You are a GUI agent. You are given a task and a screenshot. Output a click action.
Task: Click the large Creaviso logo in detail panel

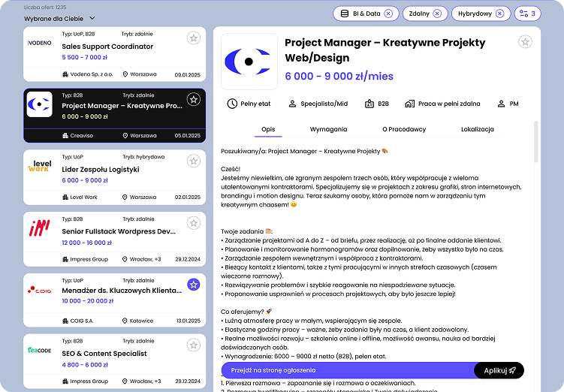click(x=249, y=62)
